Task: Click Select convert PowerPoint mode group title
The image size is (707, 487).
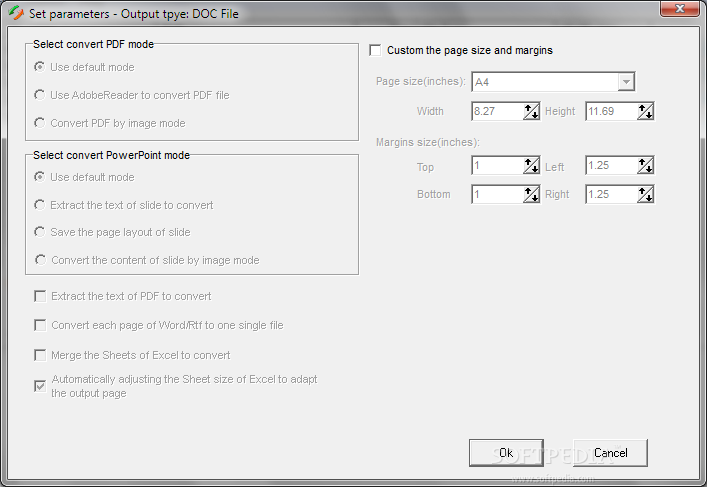Action: click(x=111, y=155)
